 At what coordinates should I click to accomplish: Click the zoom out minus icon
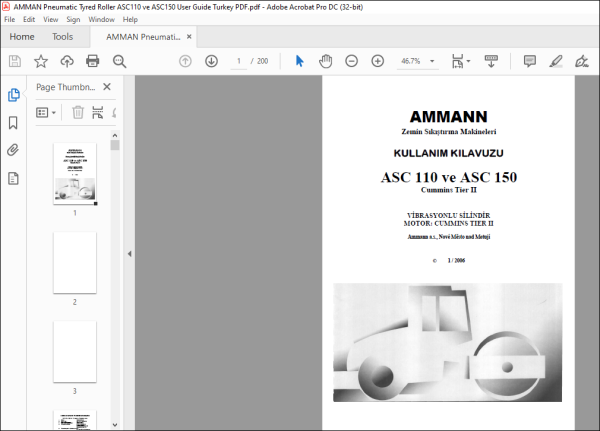pos(351,61)
